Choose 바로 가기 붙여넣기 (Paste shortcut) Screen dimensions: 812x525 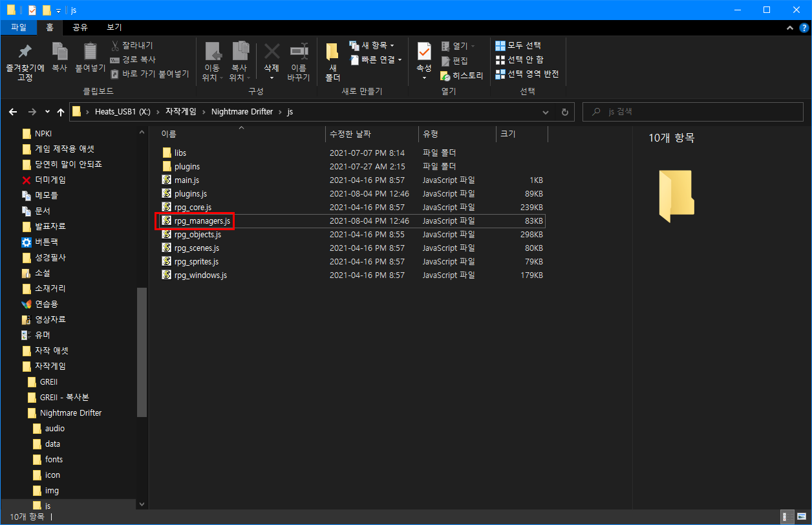click(149, 74)
